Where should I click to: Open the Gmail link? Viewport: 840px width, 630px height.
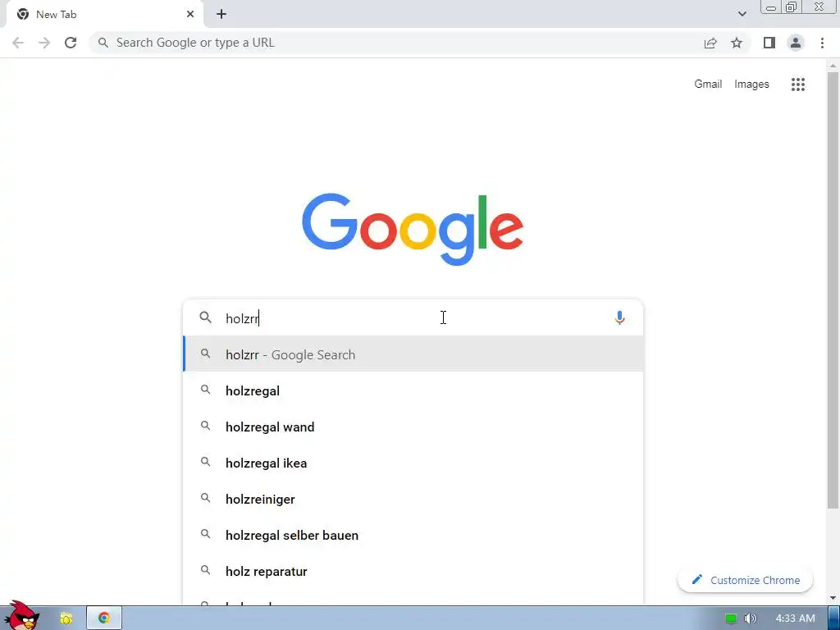[708, 84]
